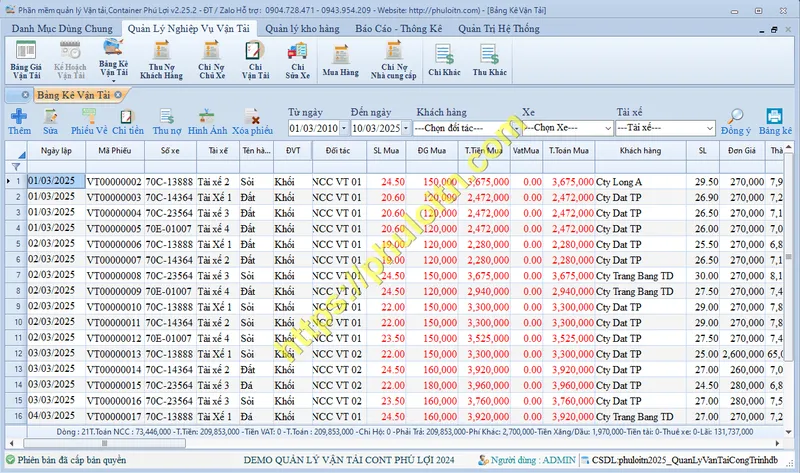Sort by Khách hàng column header
Viewport: 800px width, 473px height.
point(640,151)
